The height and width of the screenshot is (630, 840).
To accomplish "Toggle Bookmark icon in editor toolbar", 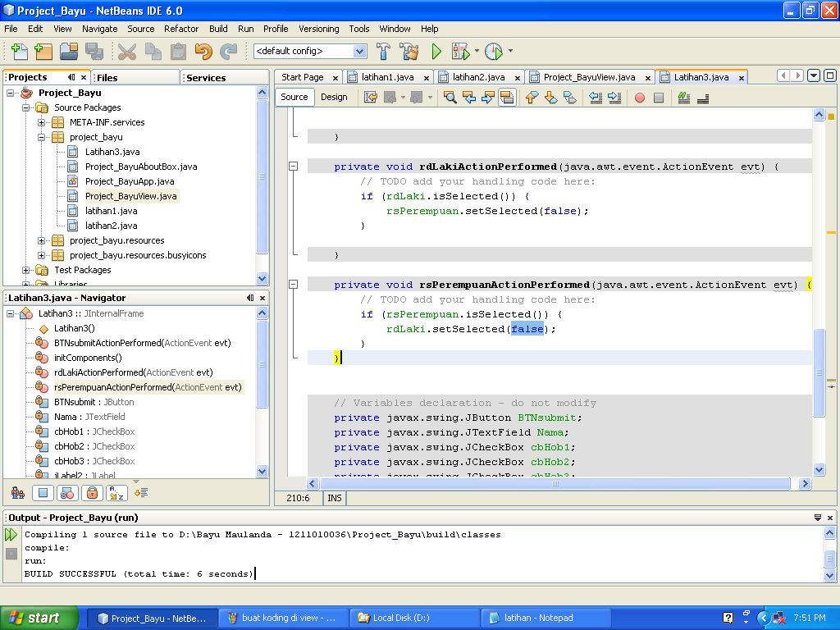I will (570, 98).
